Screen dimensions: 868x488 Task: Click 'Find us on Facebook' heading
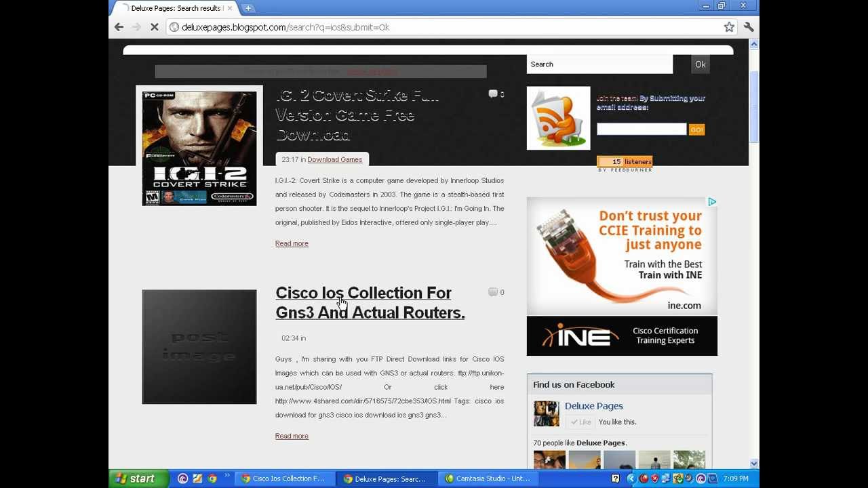click(574, 385)
